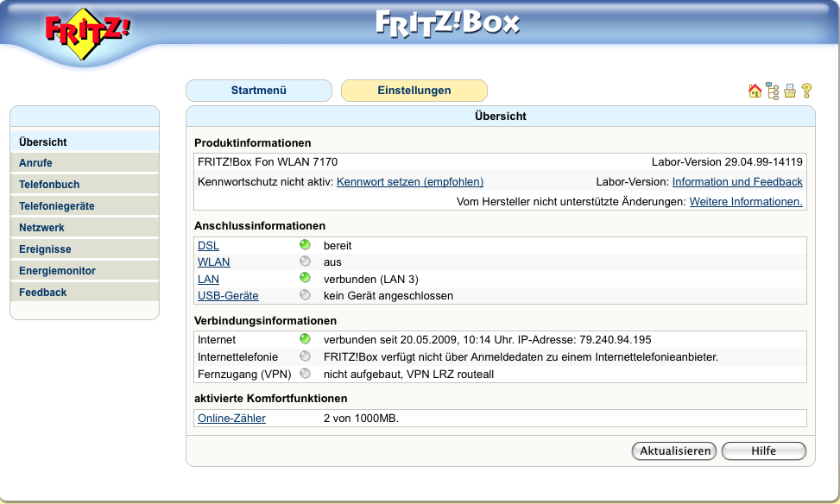Click the green Internet connection status LED
The image size is (840, 504).
(305, 339)
